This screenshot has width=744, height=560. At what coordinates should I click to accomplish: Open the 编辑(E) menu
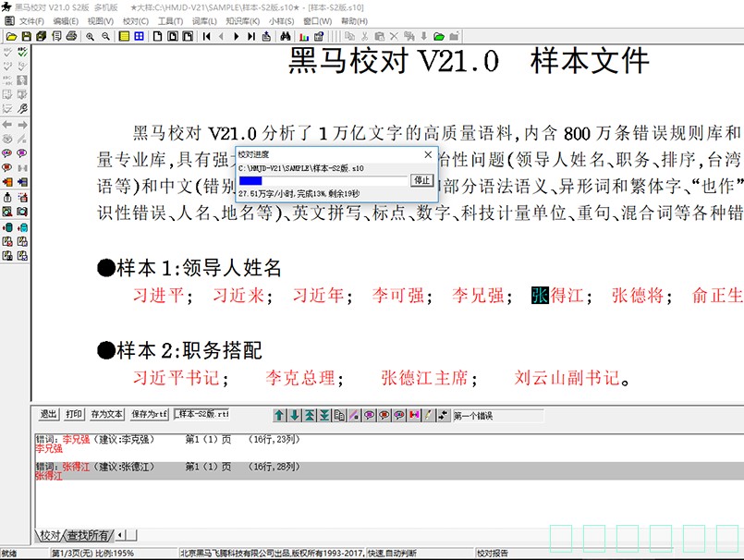66,21
